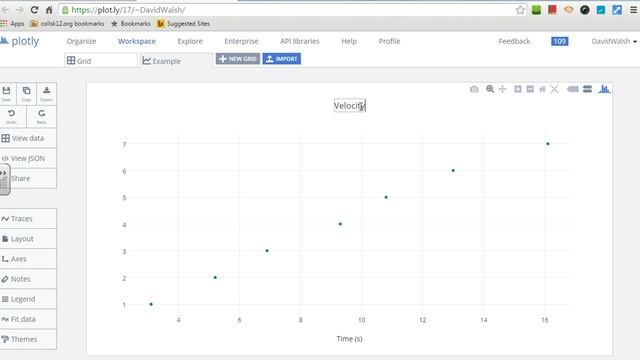Toggle closest-data hover tag icon
Screen dimensions: 640x360
point(573,89)
